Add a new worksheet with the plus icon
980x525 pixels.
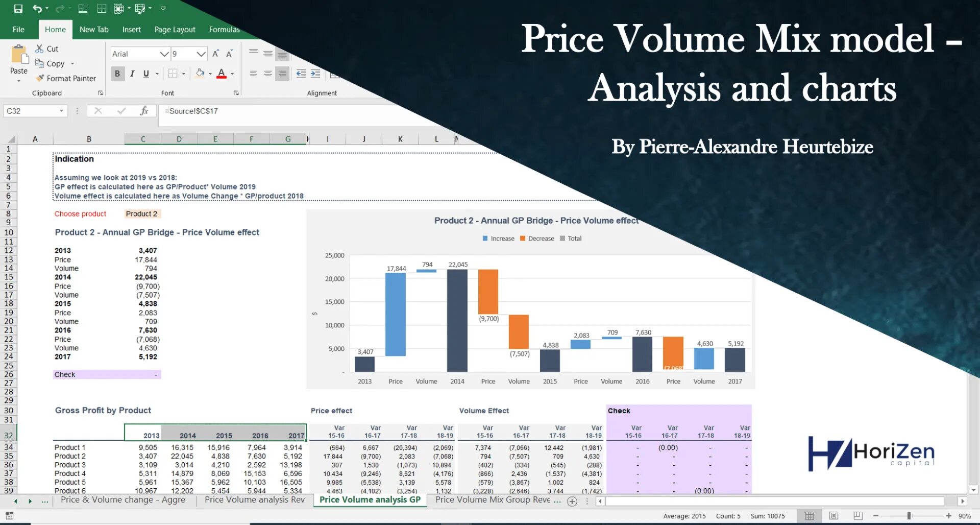click(572, 501)
